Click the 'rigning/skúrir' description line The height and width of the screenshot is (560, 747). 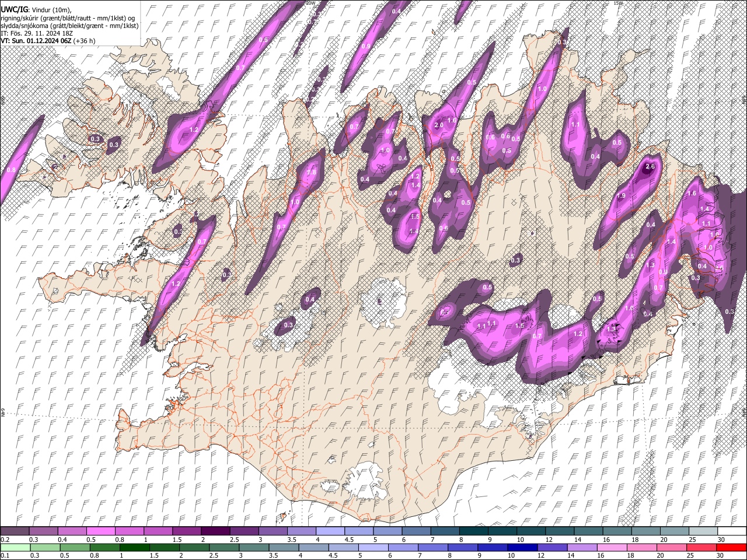[x=68, y=18]
